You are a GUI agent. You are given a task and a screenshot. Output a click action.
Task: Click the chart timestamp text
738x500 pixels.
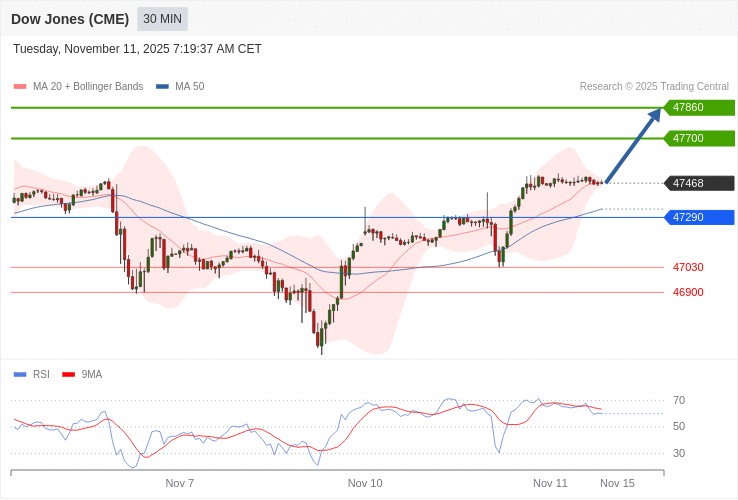(x=137, y=49)
